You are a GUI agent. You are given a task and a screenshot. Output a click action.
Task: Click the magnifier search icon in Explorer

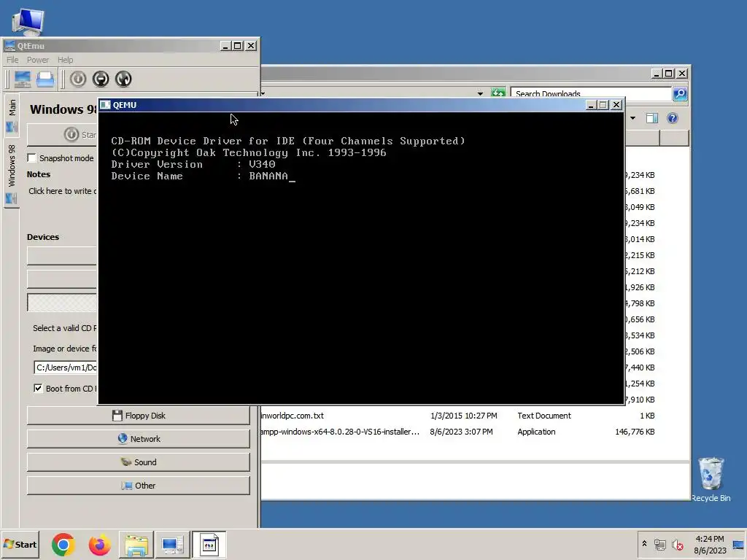pos(680,94)
